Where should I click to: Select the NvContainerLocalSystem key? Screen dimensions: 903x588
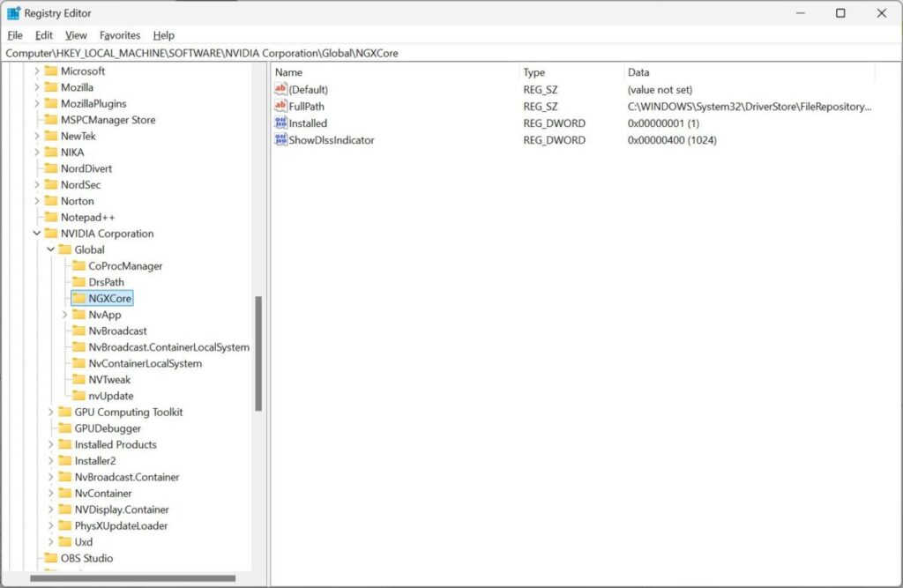[146, 363]
